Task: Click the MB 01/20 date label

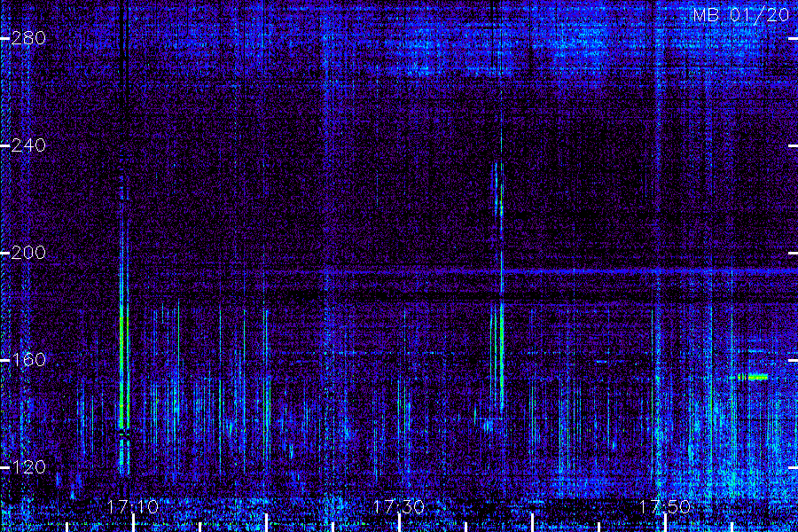Action: pyautogui.click(x=741, y=15)
